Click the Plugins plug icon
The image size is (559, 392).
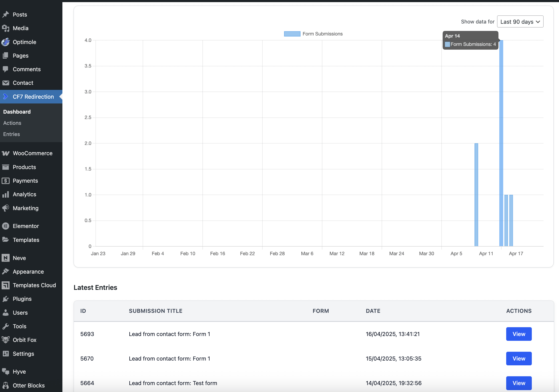click(x=6, y=299)
